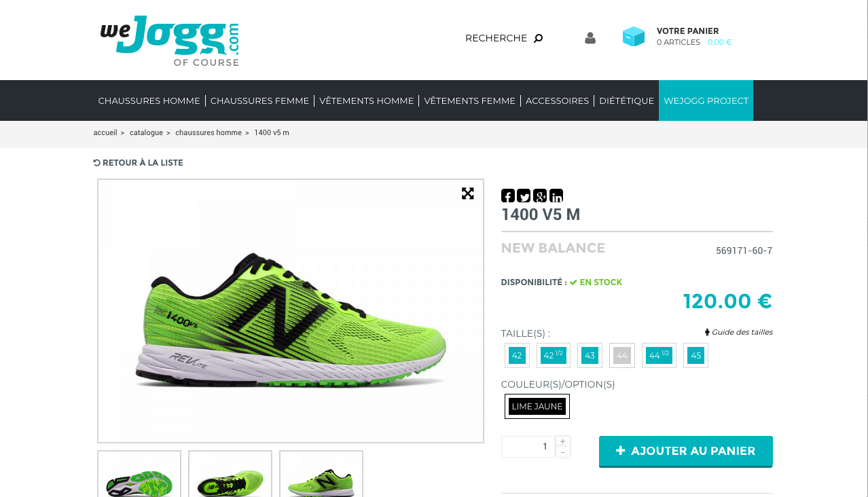The height and width of the screenshot is (497, 868).
Task: Decrease quantity with minus stepper
Action: tap(563, 452)
